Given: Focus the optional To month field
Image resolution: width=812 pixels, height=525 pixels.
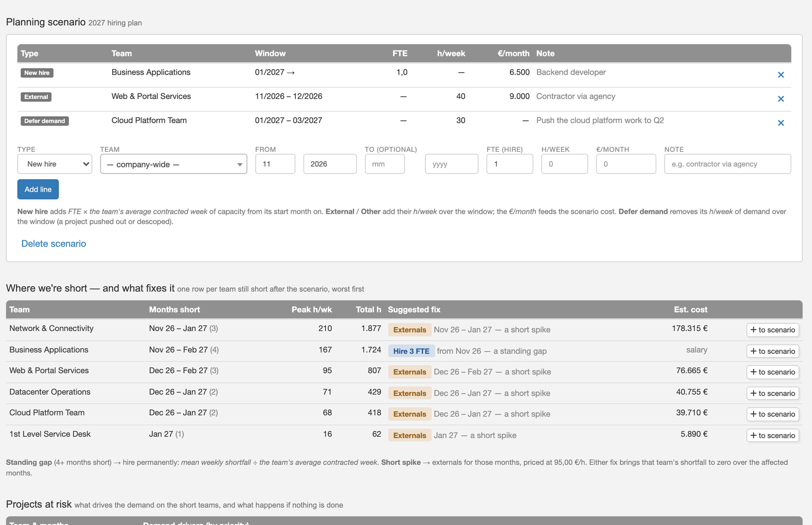Looking at the screenshot, I should (x=385, y=164).
